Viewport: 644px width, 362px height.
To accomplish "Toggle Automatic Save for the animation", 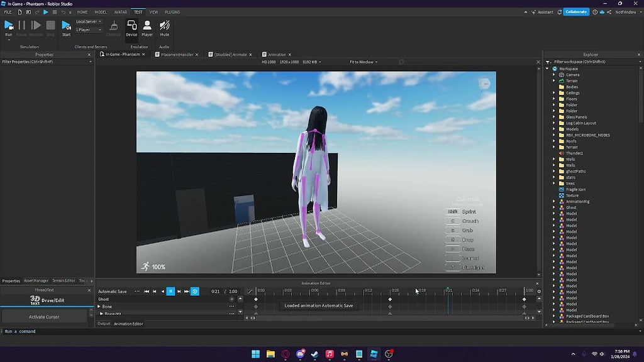I will click(114, 291).
